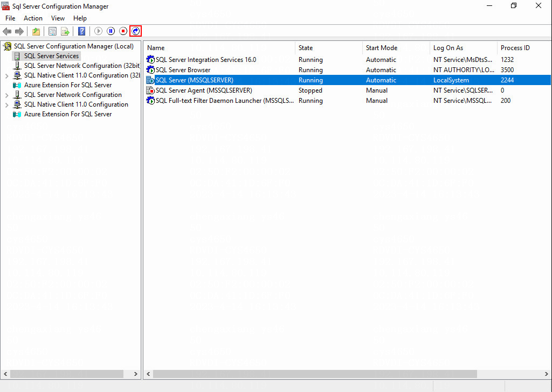Open the File menu

pyautogui.click(x=10, y=18)
